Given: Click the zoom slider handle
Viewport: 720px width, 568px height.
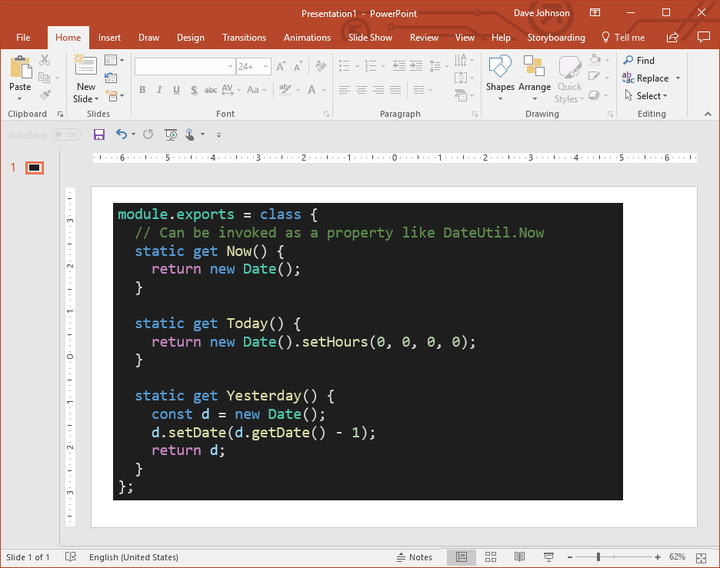Looking at the screenshot, I should (598, 557).
